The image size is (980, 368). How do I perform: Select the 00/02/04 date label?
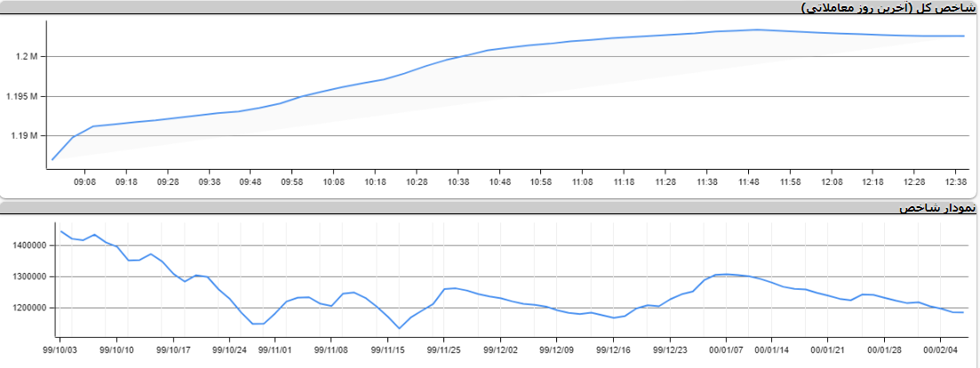[x=941, y=350]
